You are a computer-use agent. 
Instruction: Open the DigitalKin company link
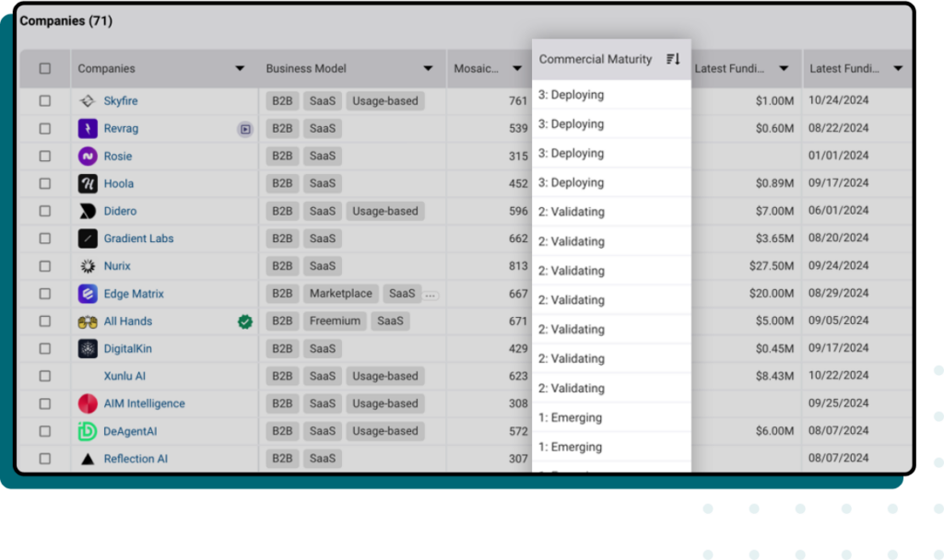pos(130,348)
